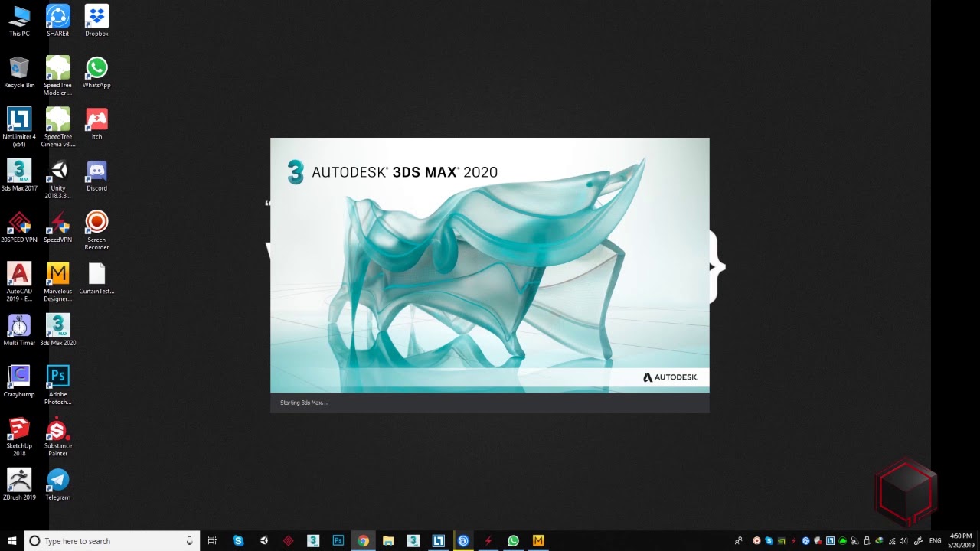Select the Dropbox desktop shortcut

tap(96, 21)
